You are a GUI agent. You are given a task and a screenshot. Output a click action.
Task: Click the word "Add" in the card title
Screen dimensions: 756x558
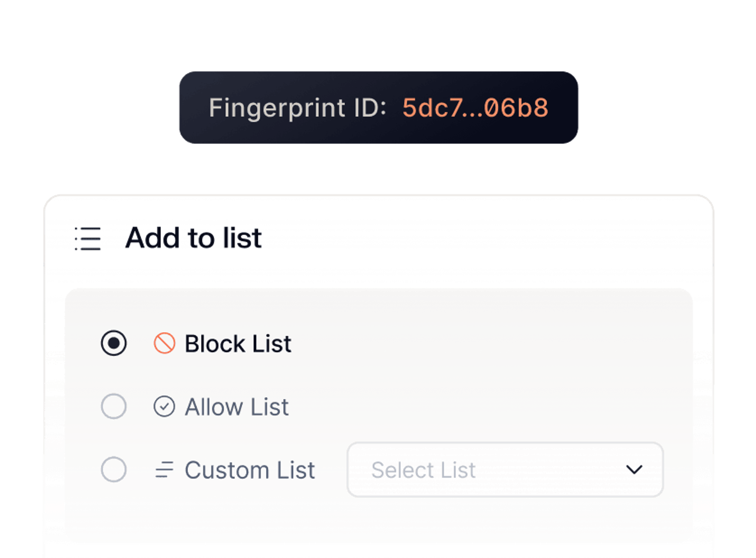click(x=152, y=238)
